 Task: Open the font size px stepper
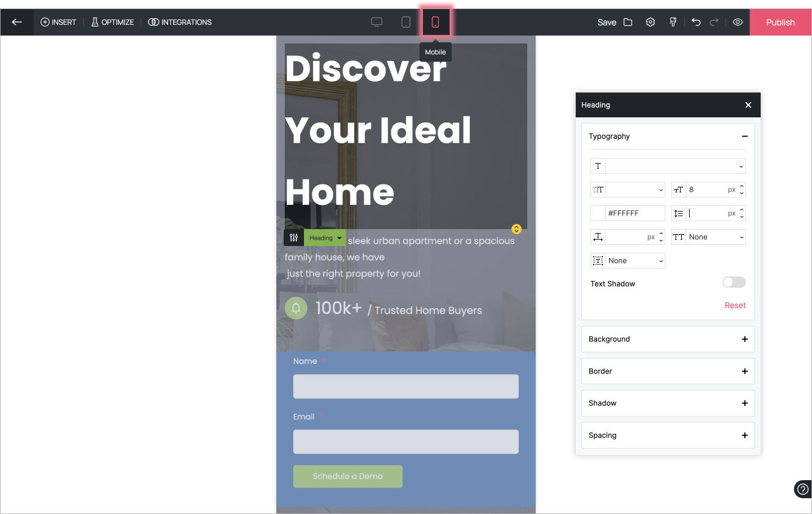[x=742, y=190]
